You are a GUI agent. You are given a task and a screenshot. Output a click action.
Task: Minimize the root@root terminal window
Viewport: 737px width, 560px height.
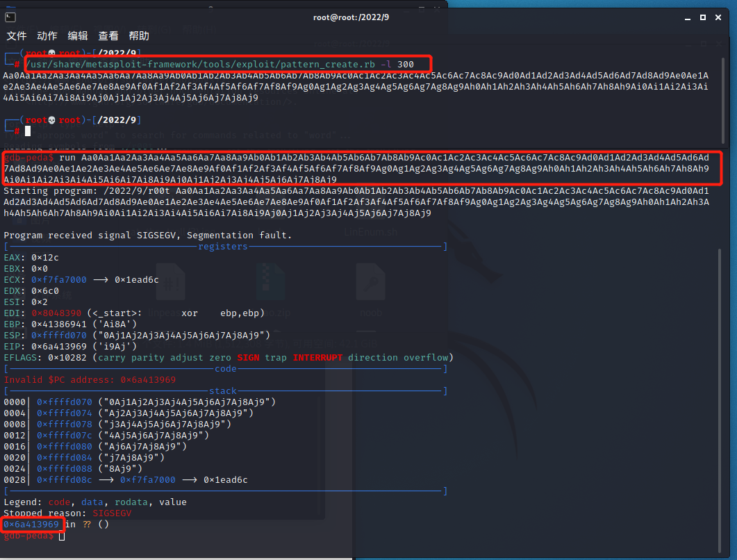(x=688, y=17)
